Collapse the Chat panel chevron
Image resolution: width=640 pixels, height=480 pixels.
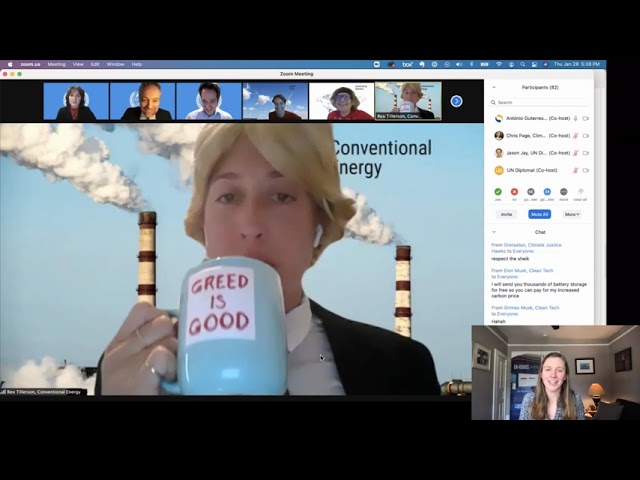pos(494,232)
